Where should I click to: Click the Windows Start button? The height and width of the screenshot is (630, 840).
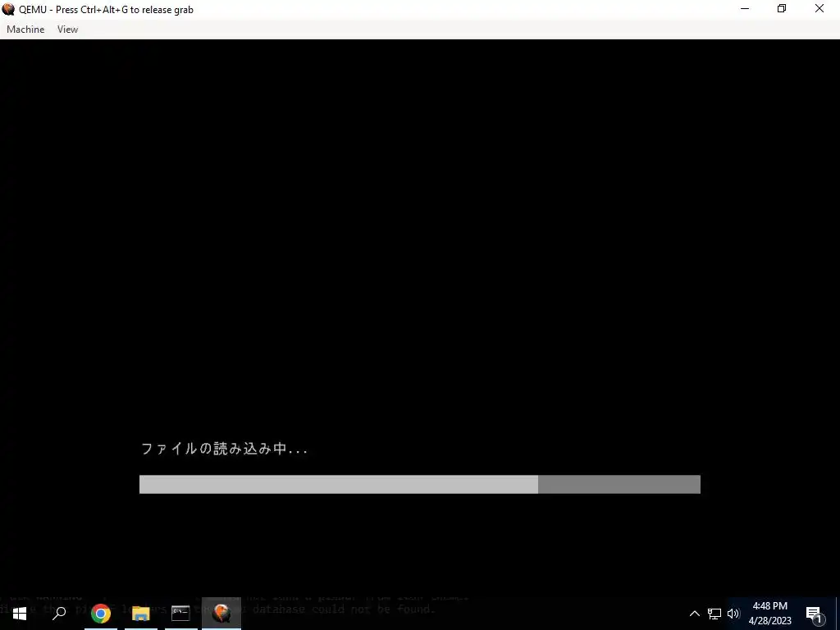tap(20, 614)
